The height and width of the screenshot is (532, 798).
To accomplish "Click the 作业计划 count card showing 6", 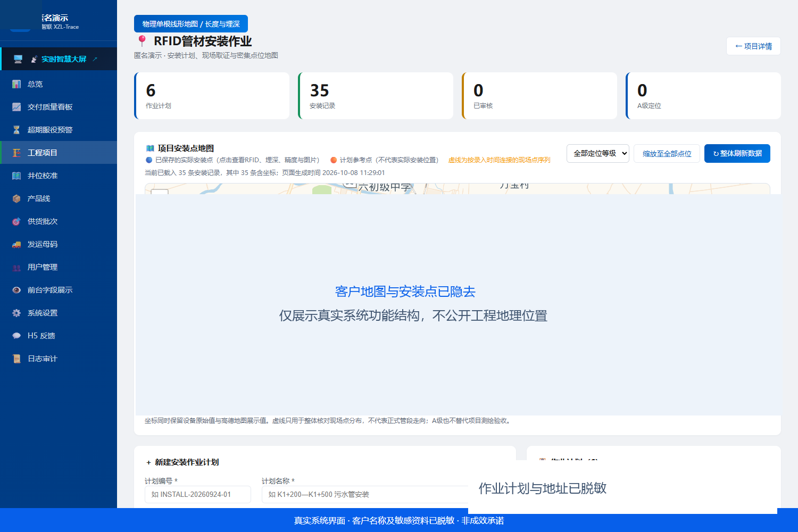I will [x=212, y=96].
